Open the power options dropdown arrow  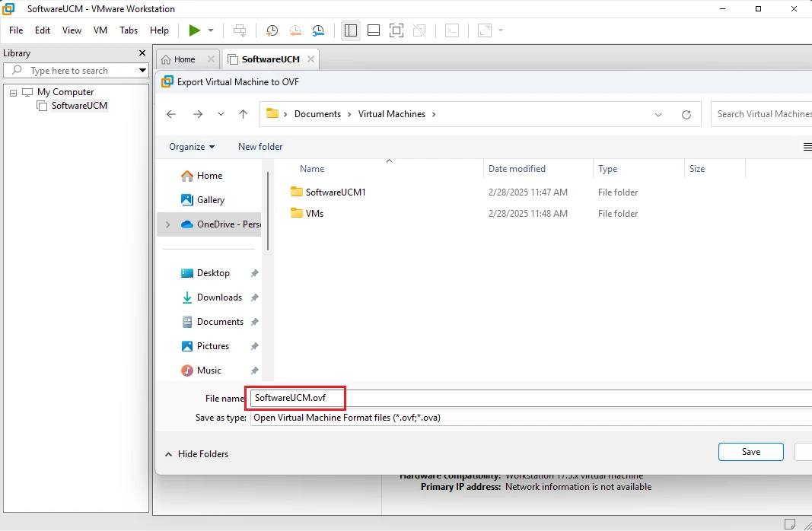tap(211, 30)
